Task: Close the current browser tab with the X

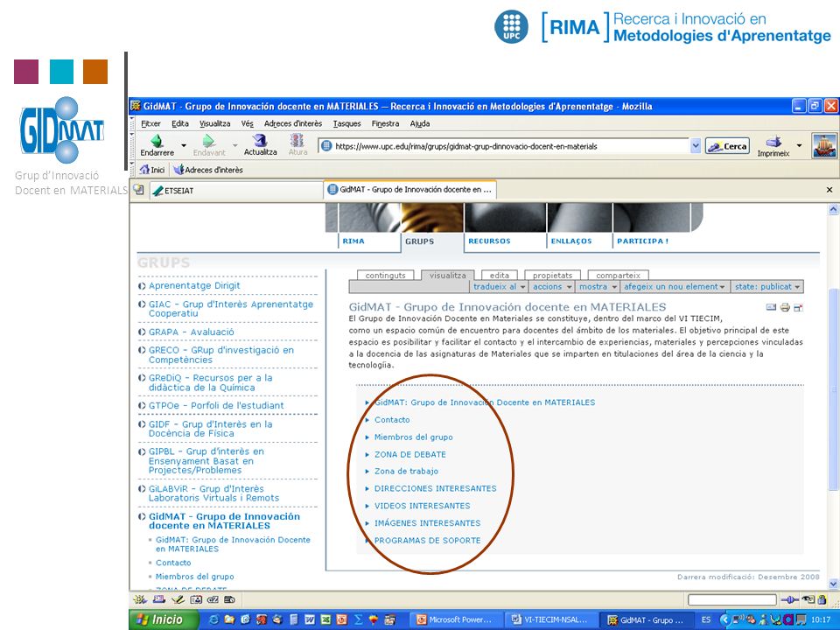Action: point(829,190)
